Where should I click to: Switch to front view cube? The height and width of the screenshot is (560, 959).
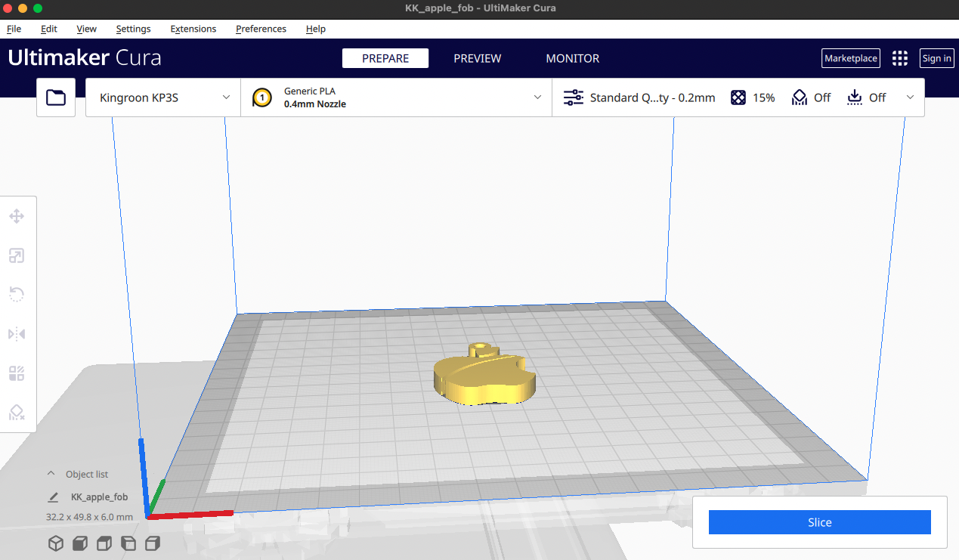point(80,543)
